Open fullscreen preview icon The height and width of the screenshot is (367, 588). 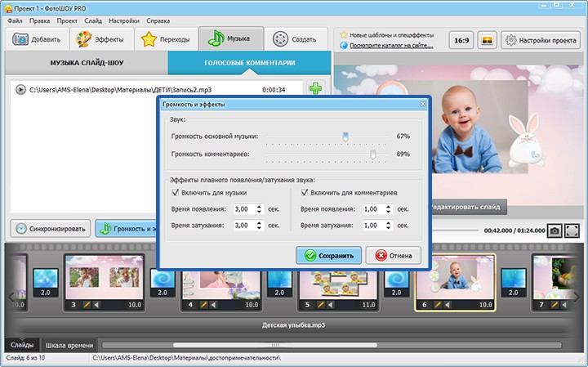(x=572, y=230)
